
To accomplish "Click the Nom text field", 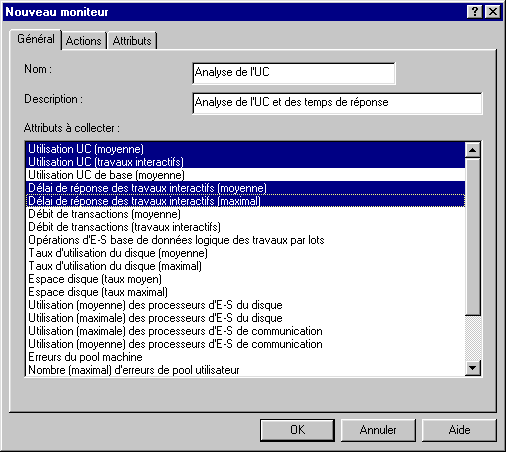I will pyautogui.click(x=294, y=73).
